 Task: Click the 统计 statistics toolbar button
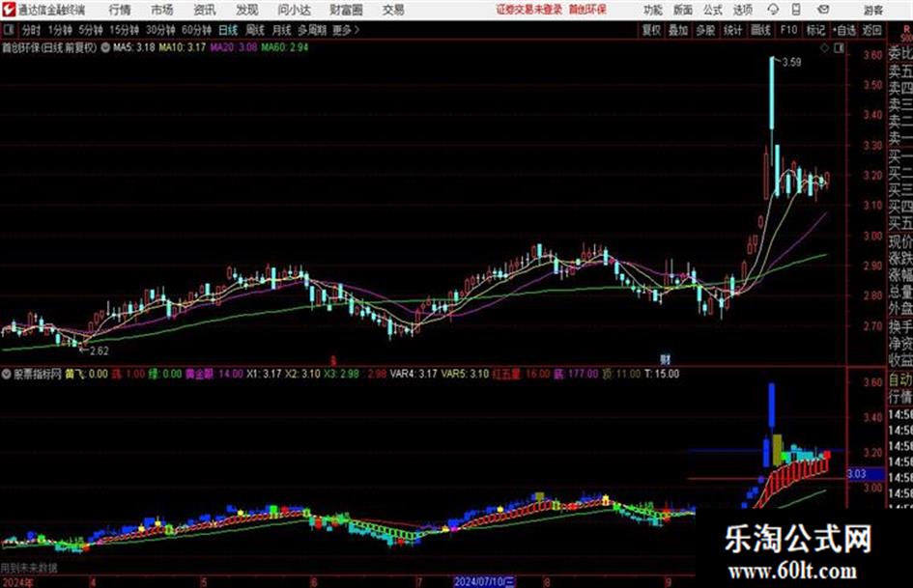click(732, 30)
